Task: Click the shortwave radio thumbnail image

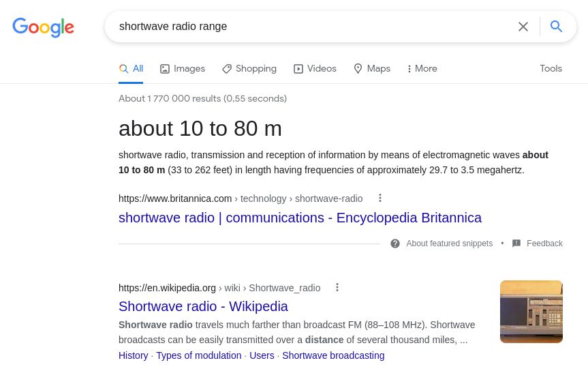Action: coord(531,312)
